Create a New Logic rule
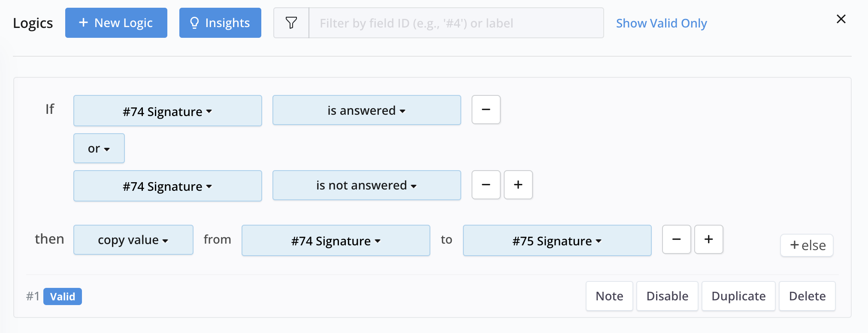 [116, 23]
